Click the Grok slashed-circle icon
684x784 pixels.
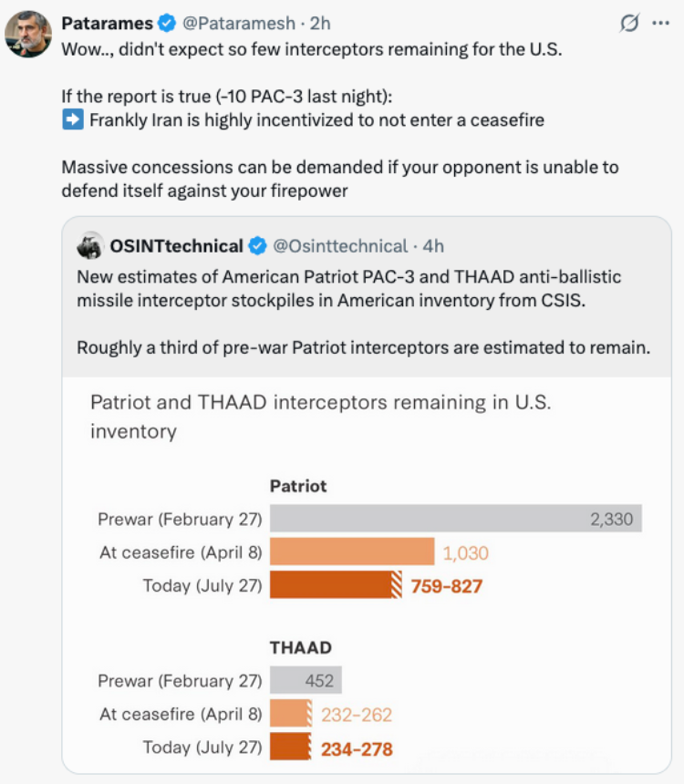coord(629,23)
